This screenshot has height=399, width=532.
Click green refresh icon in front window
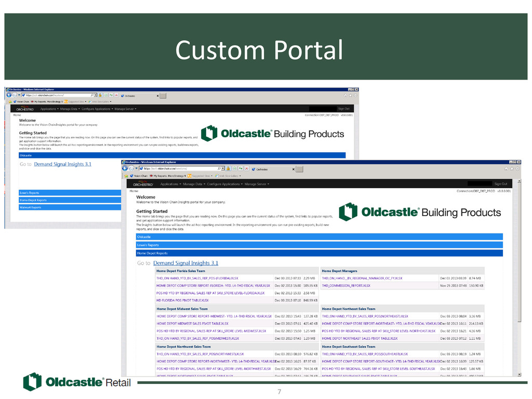(x=241, y=168)
